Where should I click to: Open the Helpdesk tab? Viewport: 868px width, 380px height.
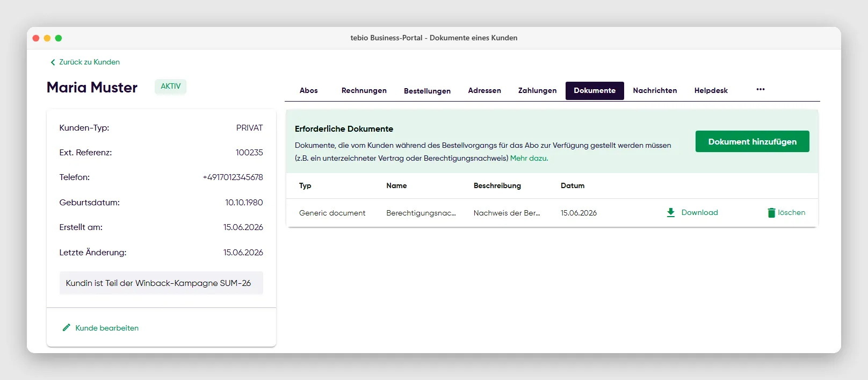click(711, 90)
